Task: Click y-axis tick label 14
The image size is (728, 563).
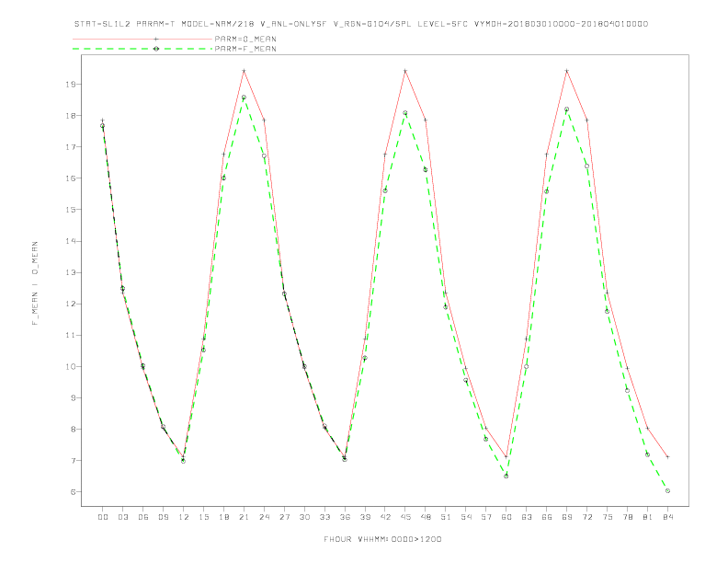Action: point(71,241)
